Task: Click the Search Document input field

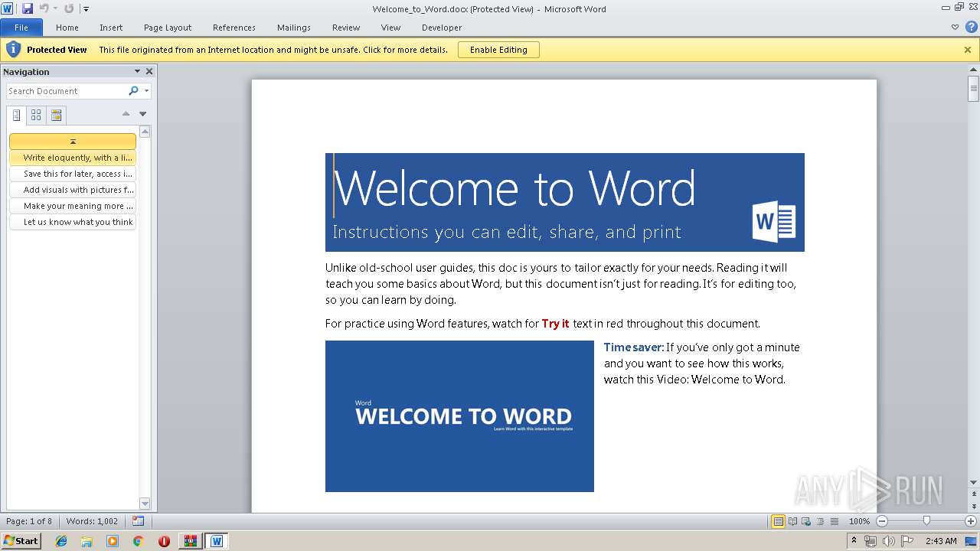Action: tap(67, 91)
